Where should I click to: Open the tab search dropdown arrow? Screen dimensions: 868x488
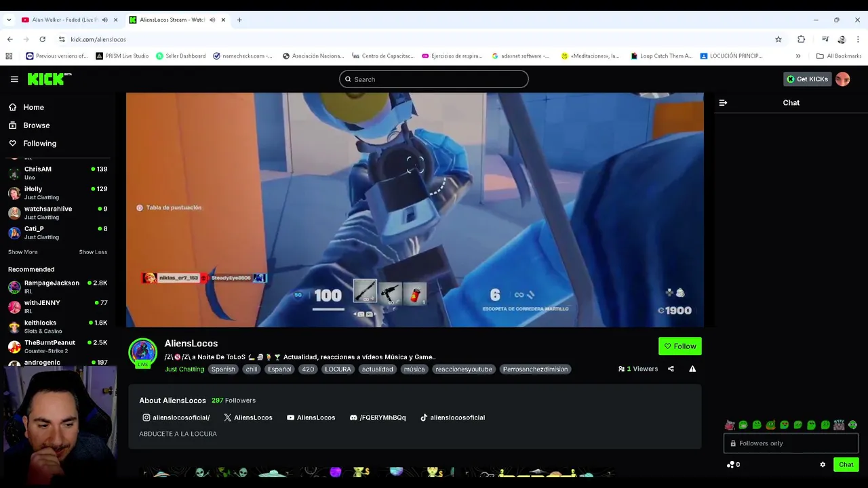click(9, 20)
